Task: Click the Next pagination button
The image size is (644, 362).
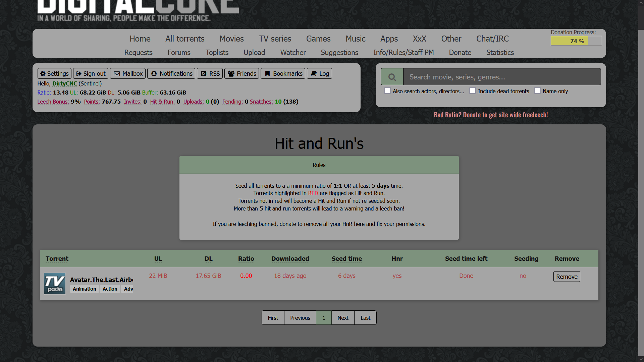Action: pos(343,318)
